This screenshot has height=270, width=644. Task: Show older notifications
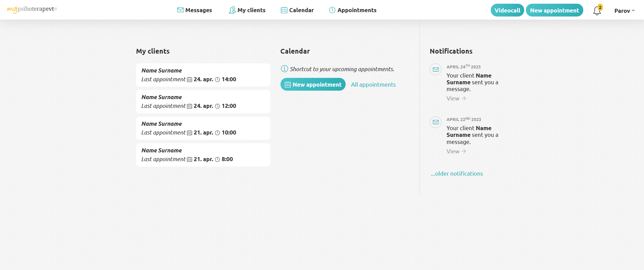coord(457,174)
